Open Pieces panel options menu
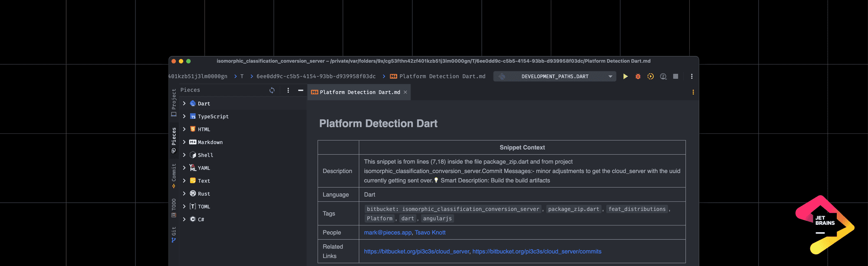868x266 pixels. [x=288, y=90]
